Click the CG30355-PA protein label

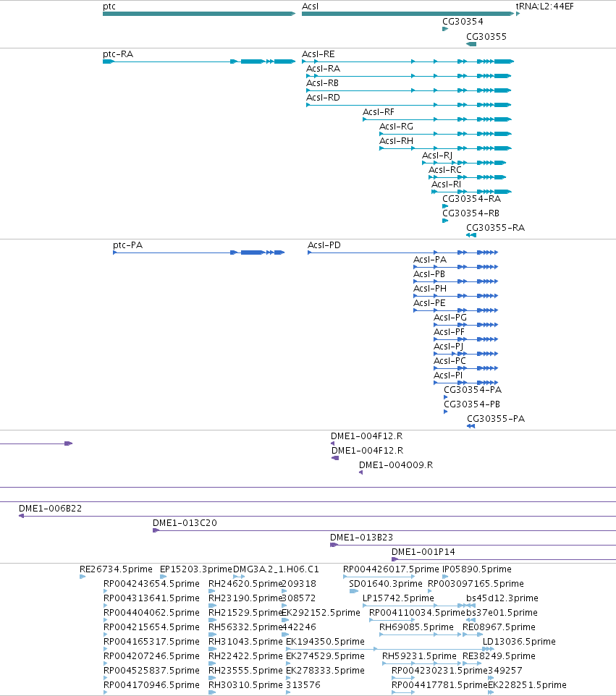496,419
